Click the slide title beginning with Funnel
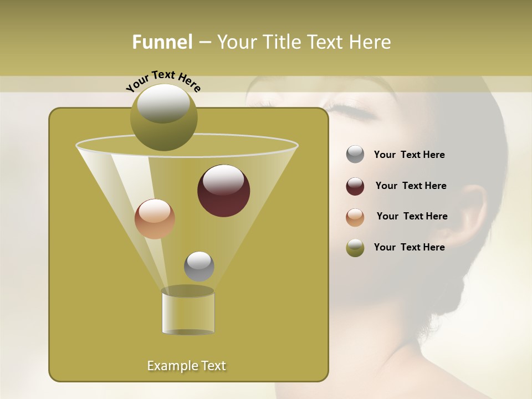This screenshot has height=399, width=532. coord(262,42)
